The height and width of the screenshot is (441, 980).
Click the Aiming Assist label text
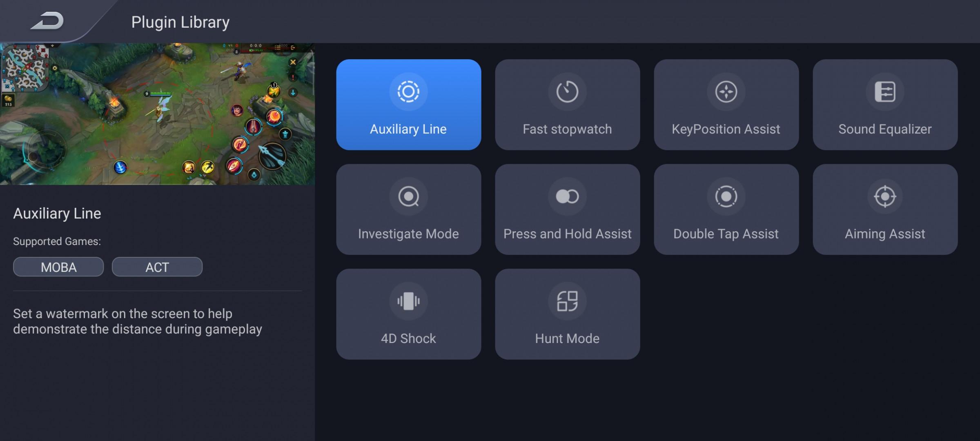885,234
